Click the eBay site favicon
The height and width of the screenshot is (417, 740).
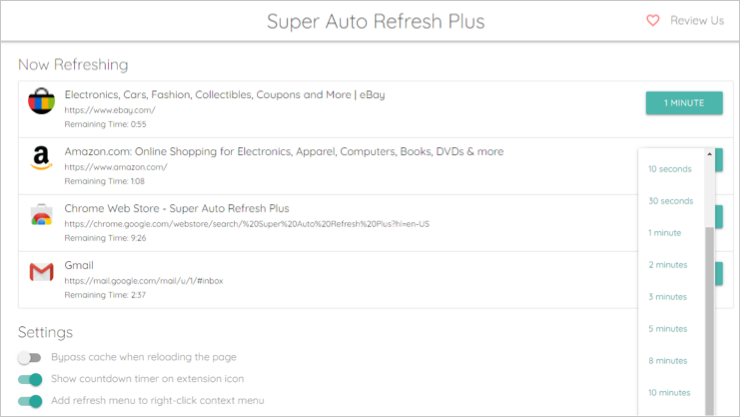click(x=41, y=103)
